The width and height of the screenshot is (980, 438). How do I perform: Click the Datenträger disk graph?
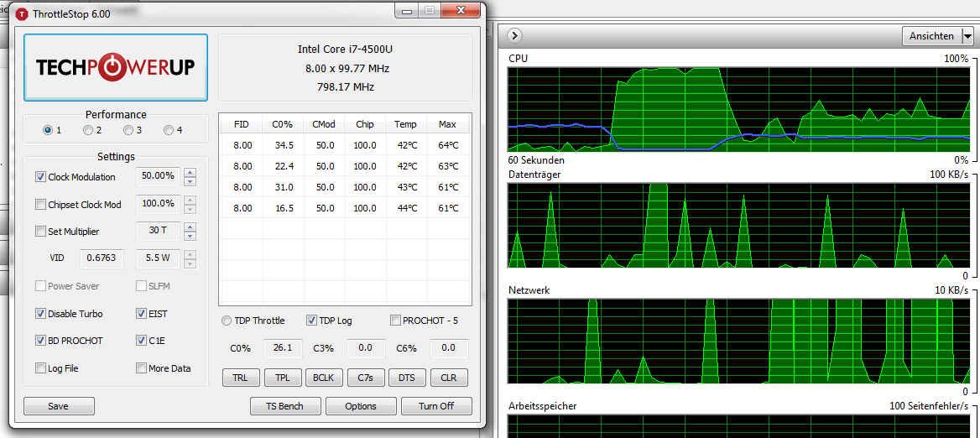pyautogui.click(x=738, y=226)
